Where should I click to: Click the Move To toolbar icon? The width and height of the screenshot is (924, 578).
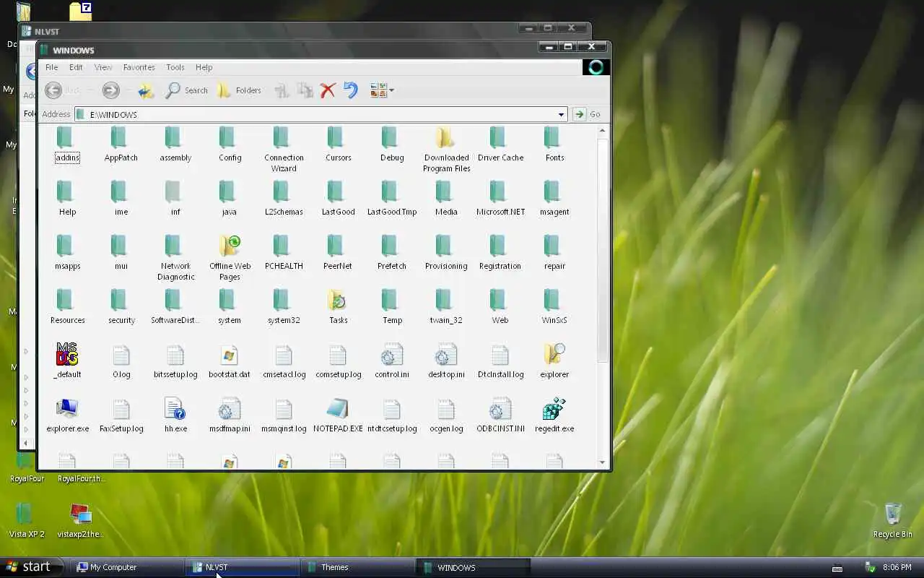[x=282, y=90]
